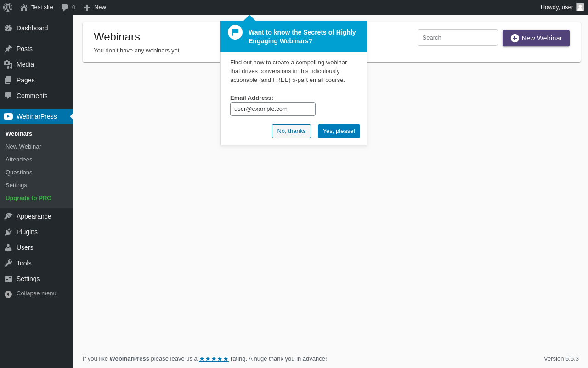588x368 pixels.
Task: Click the Media icon in sidebar
Action: pos(8,64)
